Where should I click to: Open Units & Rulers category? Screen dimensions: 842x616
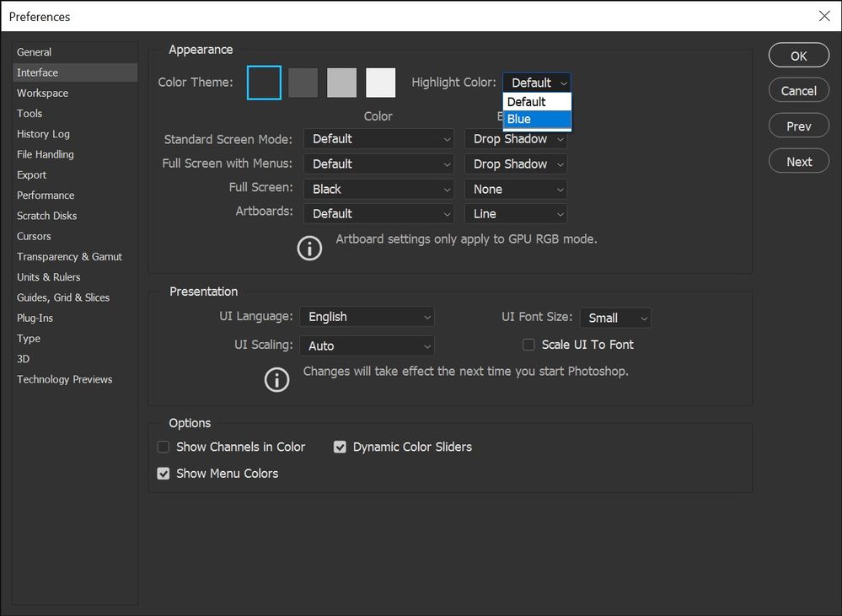(75, 276)
